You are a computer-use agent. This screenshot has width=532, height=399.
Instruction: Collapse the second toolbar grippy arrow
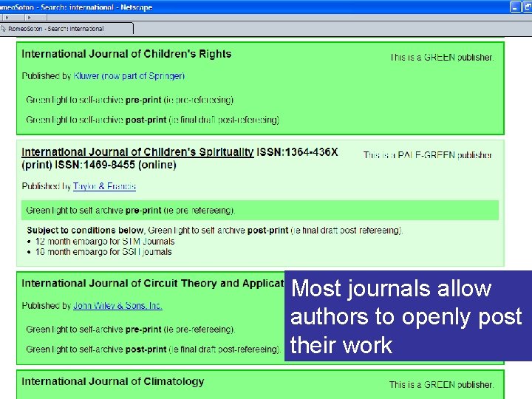coord(29,18)
